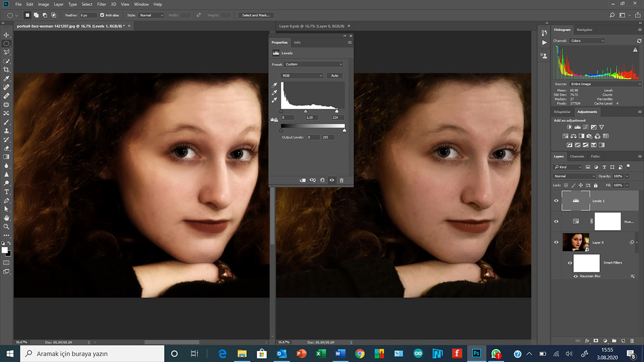Open the RGB channel dropdown in Levels

pos(302,76)
